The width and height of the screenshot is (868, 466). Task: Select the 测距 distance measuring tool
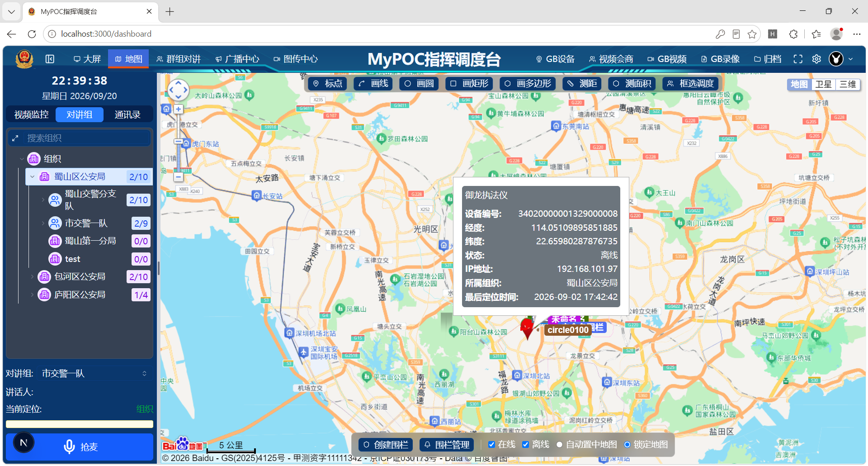(582, 84)
